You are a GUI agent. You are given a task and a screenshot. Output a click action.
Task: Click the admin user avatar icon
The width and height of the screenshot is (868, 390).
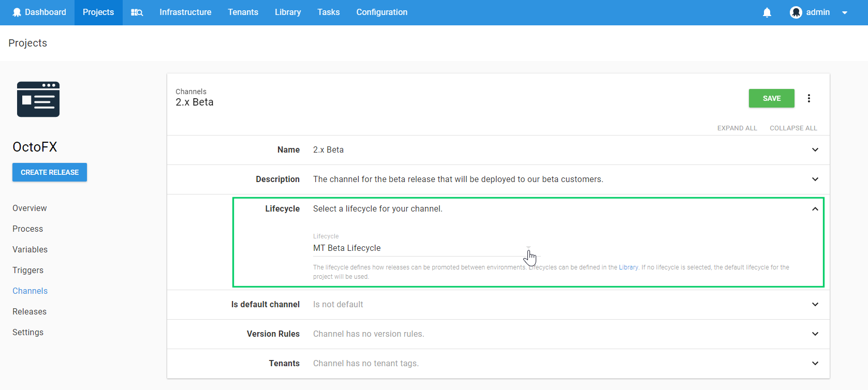[x=796, y=12]
